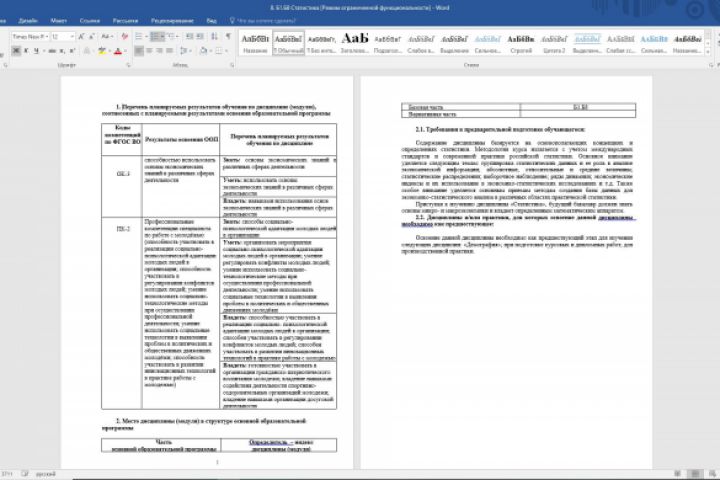The image size is (720, 480).
Task: Apply shading with the paint bucket icon
Action: pyautogui.click(x=203, y=51)
